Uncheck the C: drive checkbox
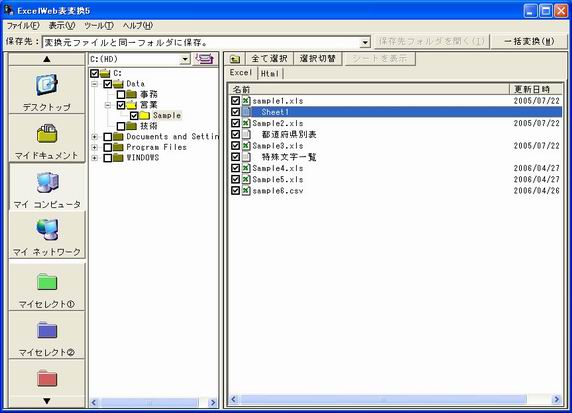The height and width of the screenshot is (413, 572). click(x=94, y=73)
